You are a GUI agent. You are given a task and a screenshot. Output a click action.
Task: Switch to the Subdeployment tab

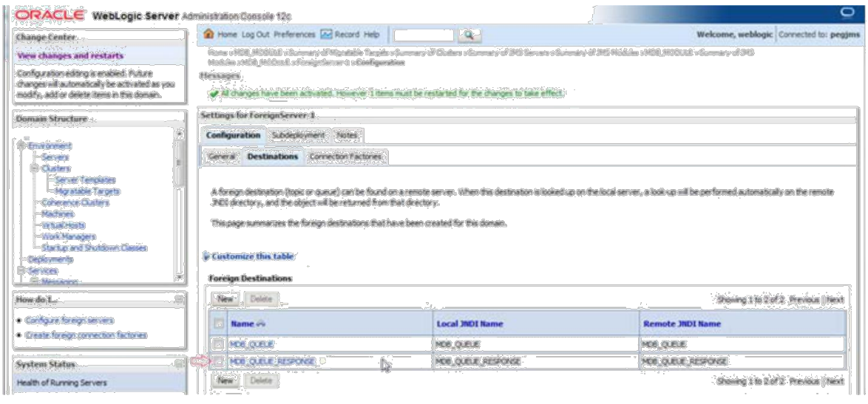click(299, 135)
